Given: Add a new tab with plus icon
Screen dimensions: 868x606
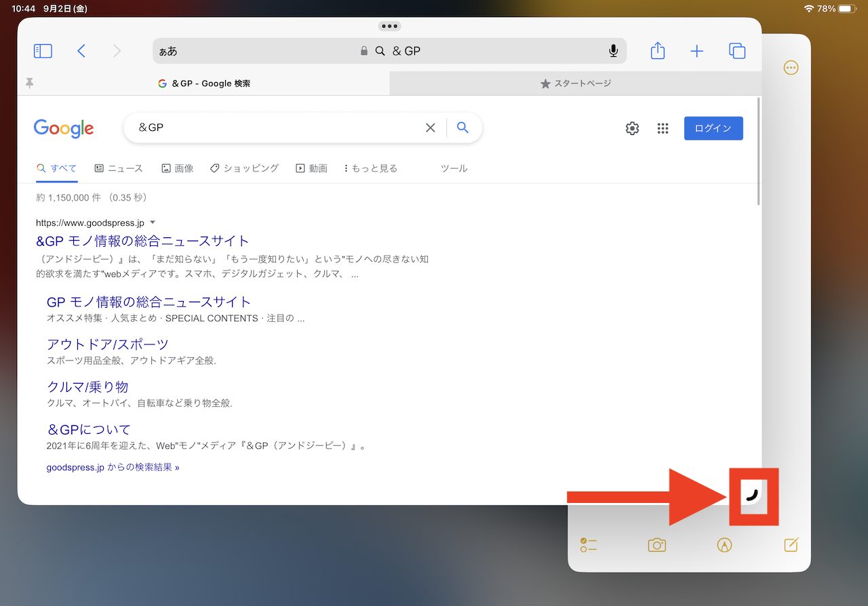Looking at the screenshot, I should [696, 51].
